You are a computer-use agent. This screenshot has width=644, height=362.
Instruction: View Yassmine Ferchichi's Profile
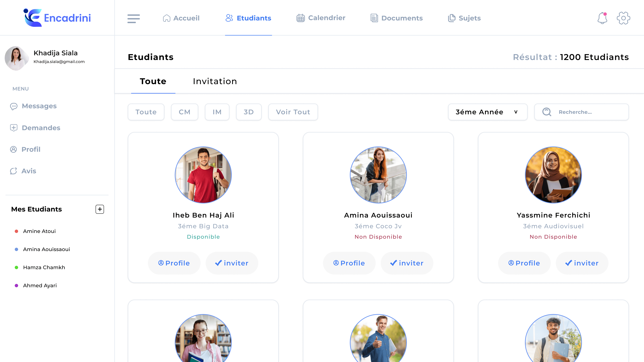(x=524, y=263)
